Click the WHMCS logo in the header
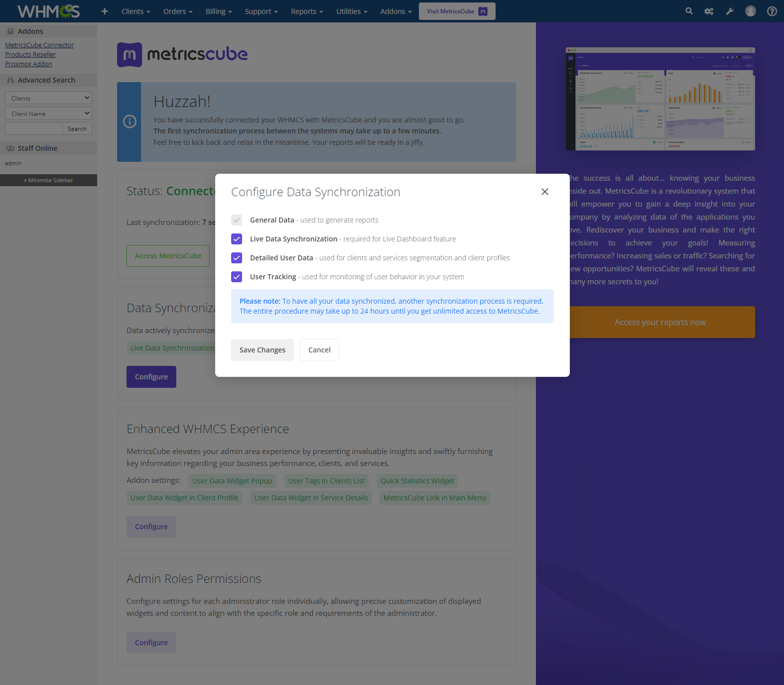 click(x=48, y=11)
